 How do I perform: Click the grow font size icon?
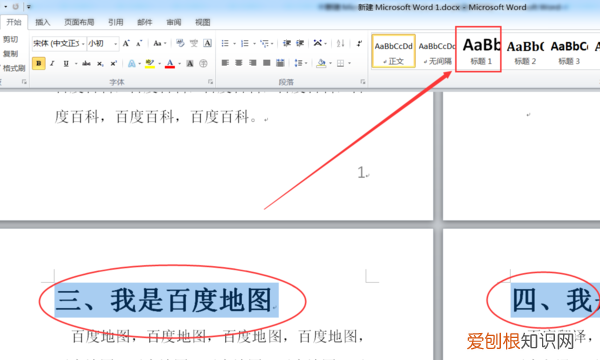[126, 43]
